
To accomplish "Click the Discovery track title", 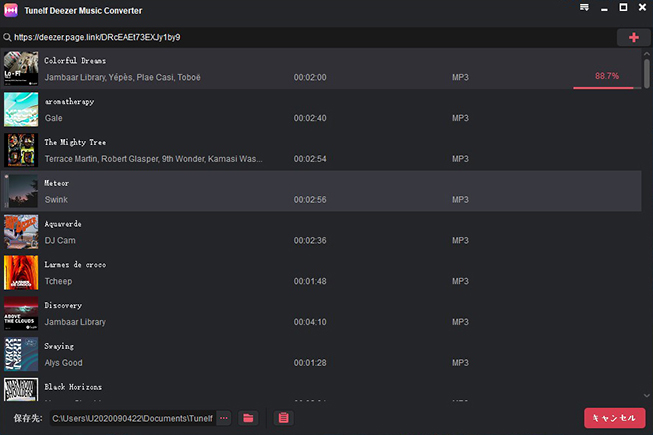I will 63,306.
